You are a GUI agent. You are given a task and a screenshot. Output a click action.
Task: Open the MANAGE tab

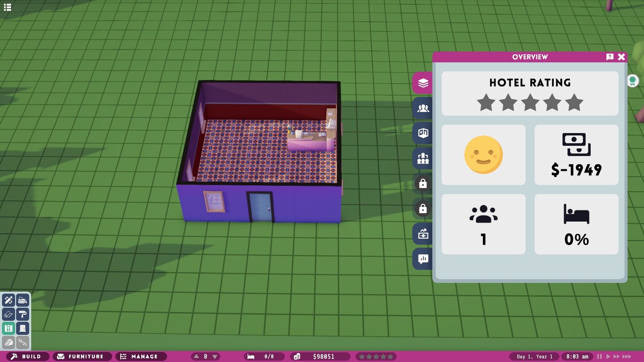(141, 356)
